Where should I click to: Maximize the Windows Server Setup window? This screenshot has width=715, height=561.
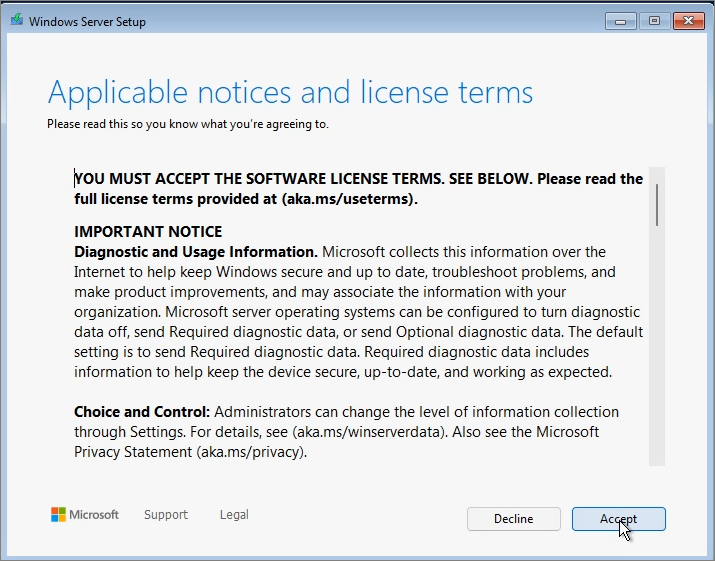pyautogui.click(x=654, y=21)
